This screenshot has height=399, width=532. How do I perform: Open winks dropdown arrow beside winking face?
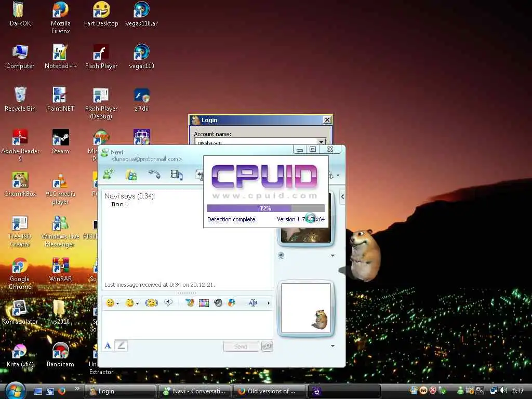pos(137,303)
